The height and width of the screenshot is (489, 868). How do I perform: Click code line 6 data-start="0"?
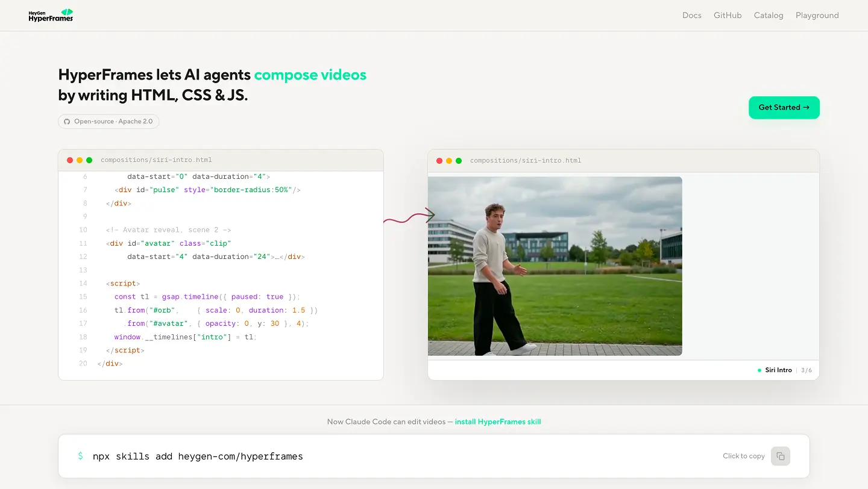tap(199, 176)
